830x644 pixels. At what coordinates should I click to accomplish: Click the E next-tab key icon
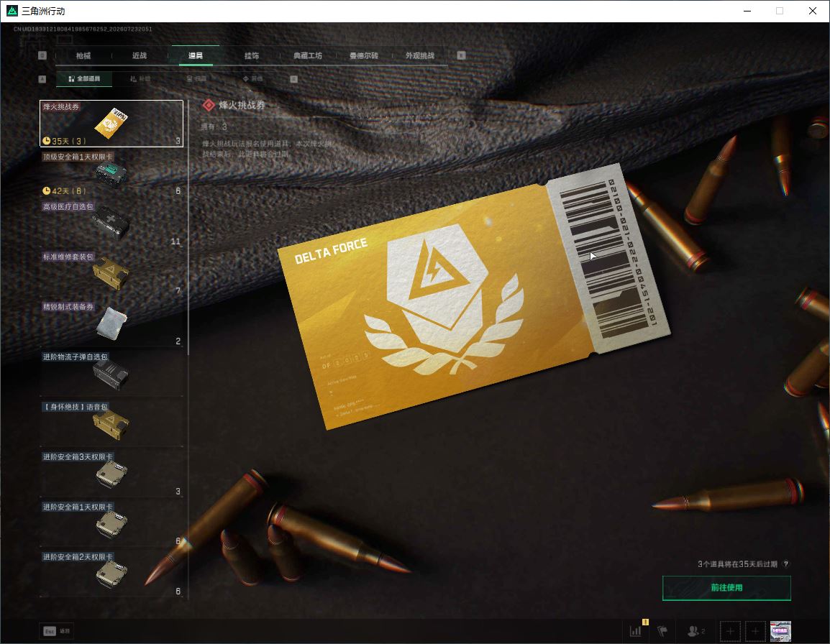(461, 55)
